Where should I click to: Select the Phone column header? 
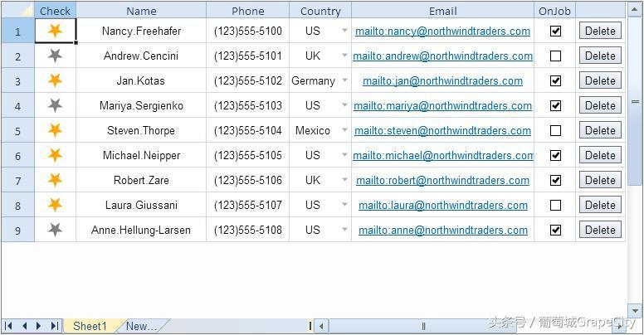247,10
